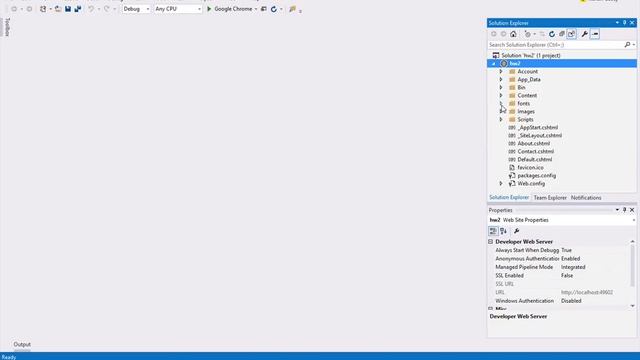Click the rightmost icon in the main toolbar

click(x=293, y=9)
